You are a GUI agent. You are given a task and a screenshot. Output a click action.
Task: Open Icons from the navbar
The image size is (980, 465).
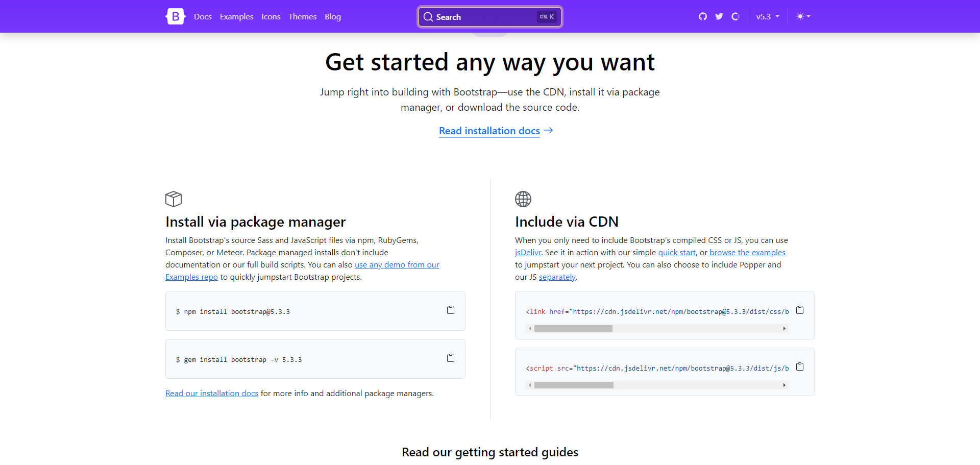click(x=271, y=17)
